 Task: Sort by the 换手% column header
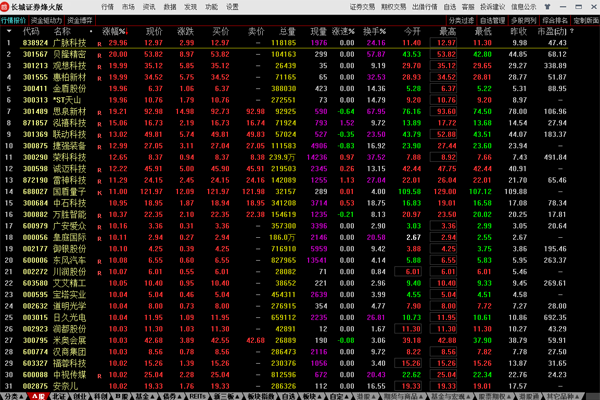point(375,32)
